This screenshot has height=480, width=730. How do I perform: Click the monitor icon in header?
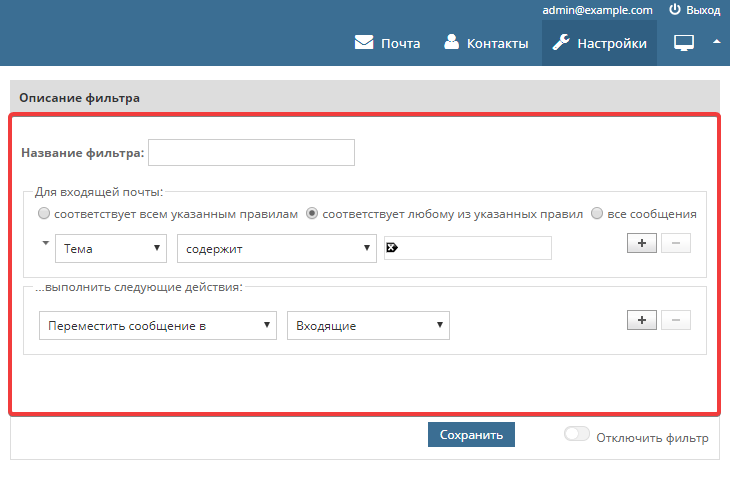(x=684, y=43)
